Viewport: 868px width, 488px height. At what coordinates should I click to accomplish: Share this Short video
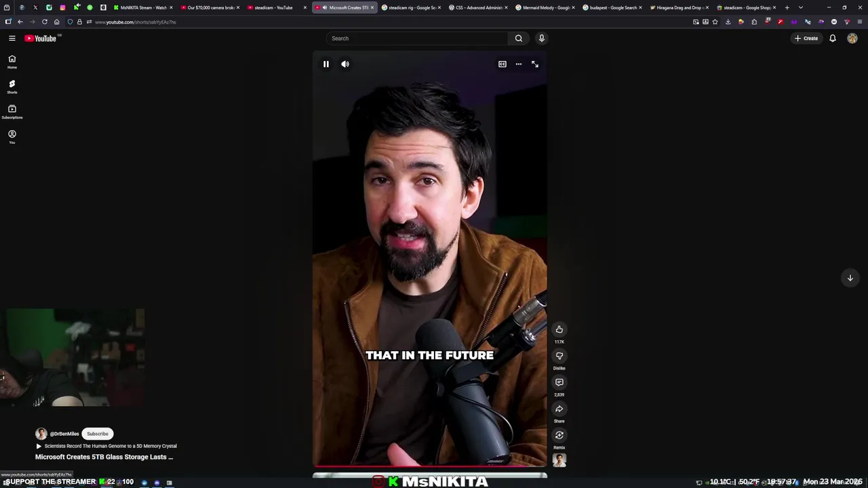559,409
